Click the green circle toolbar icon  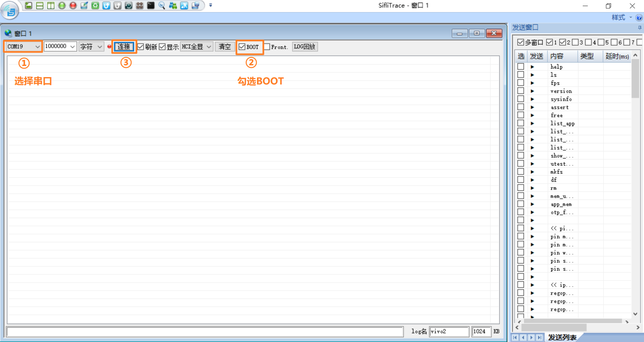[62, 5]
